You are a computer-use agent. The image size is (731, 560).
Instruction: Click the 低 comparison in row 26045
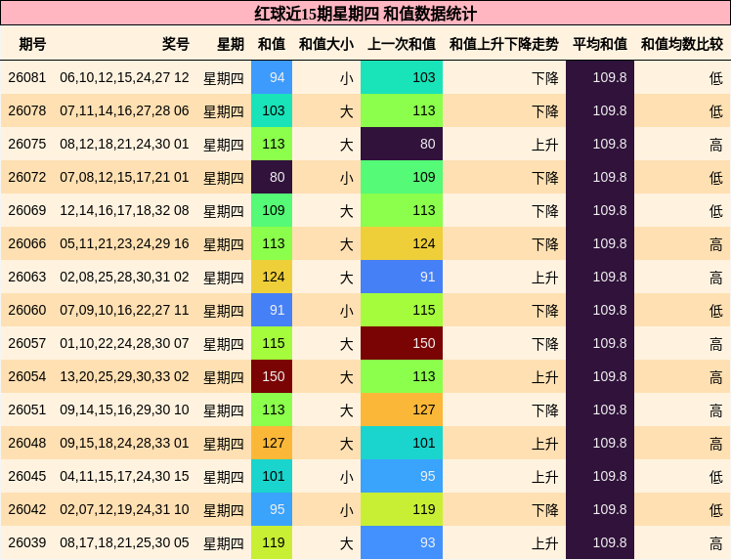point(716,477)
